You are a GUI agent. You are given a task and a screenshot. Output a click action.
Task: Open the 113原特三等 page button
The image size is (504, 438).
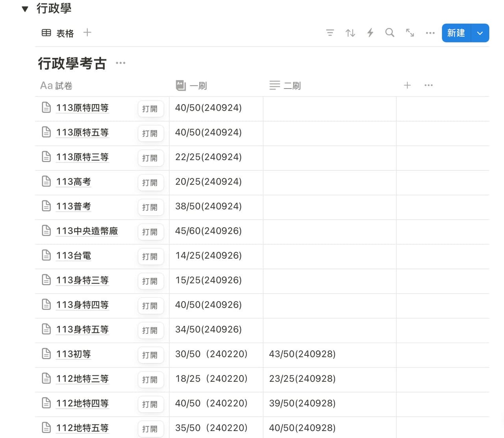click(x=150, y=158)
